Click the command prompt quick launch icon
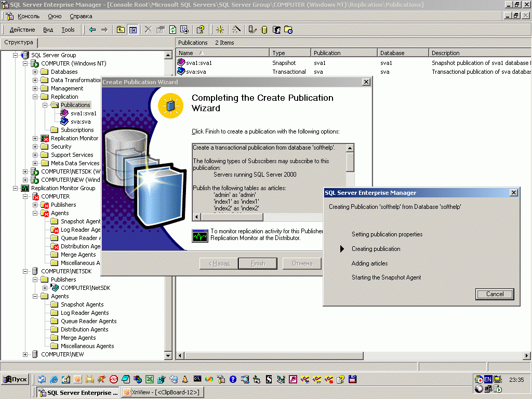 (197, 379)
